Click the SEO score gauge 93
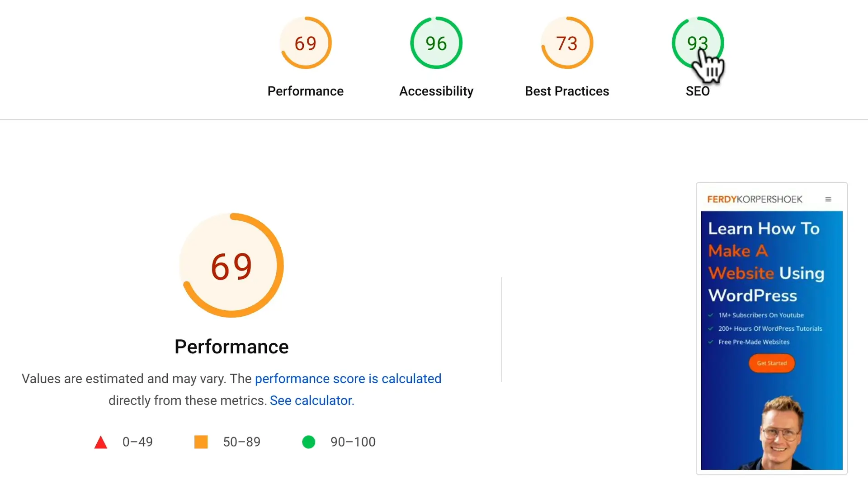Screen dimensions: 868x490 click(x=698, y=43)
